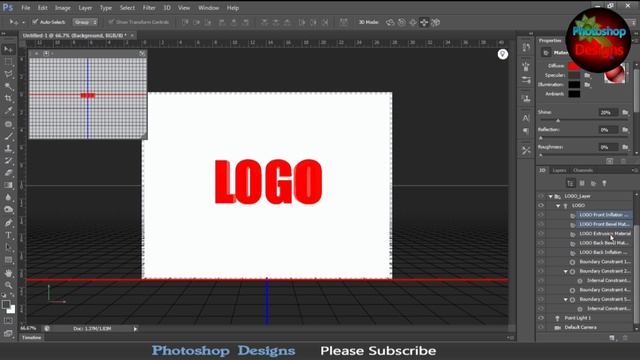Open Illumination texture folder menu
This screenshot has width=640, height=360.
[587, 84]
